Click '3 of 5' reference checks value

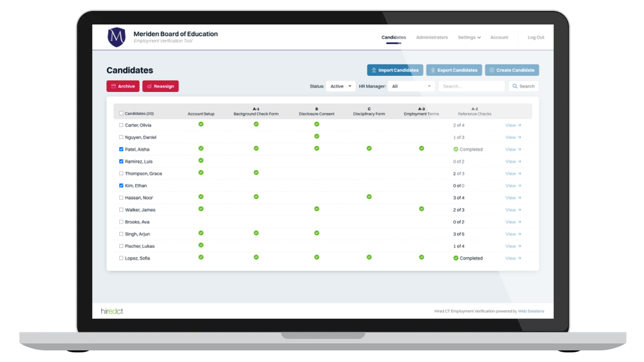point(459,234)
